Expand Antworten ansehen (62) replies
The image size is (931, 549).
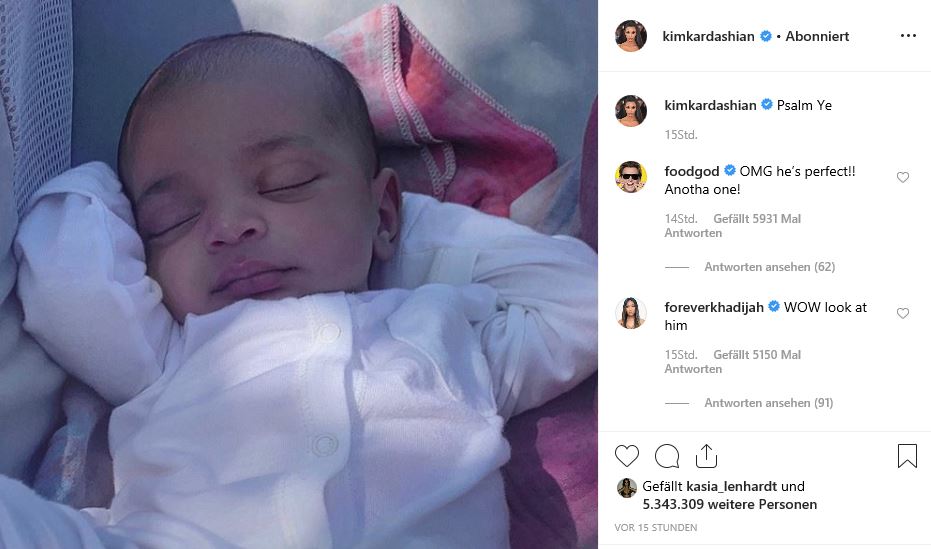click(x=770, y=267)
